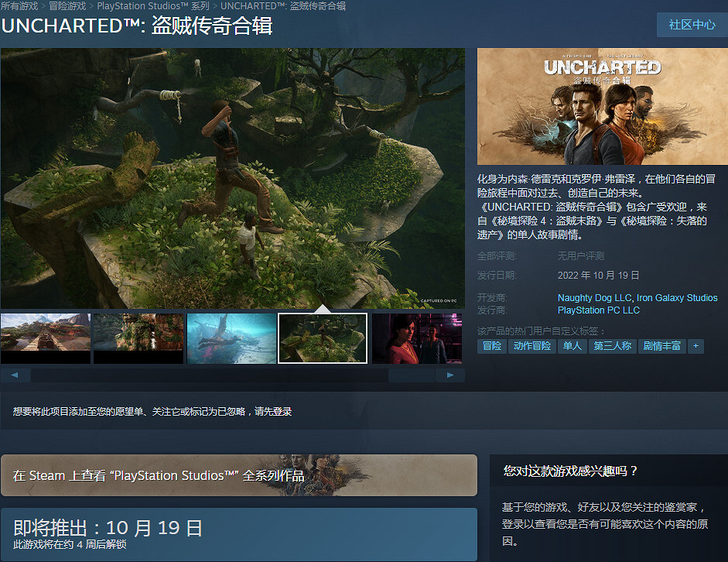728x562 pixels.
Task: Open the PlayStation Studios™ full series banner
Action: click(238, 477)
